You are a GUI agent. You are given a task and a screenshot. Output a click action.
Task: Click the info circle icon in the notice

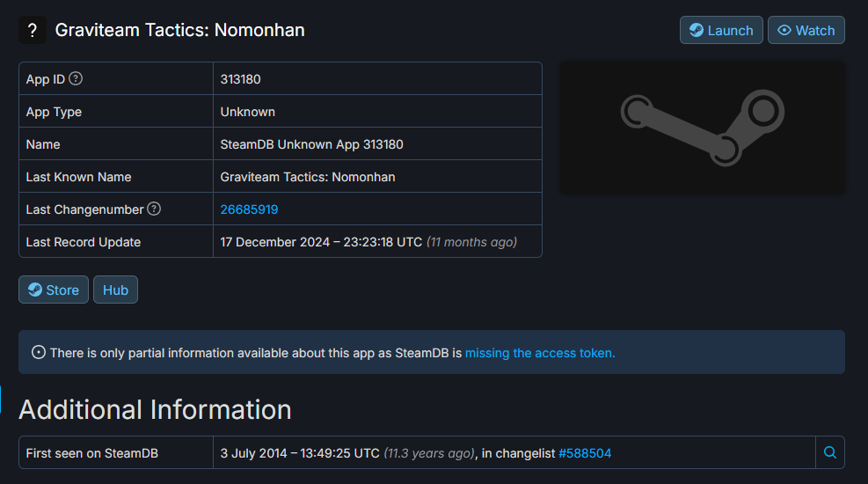coord(39,353)
